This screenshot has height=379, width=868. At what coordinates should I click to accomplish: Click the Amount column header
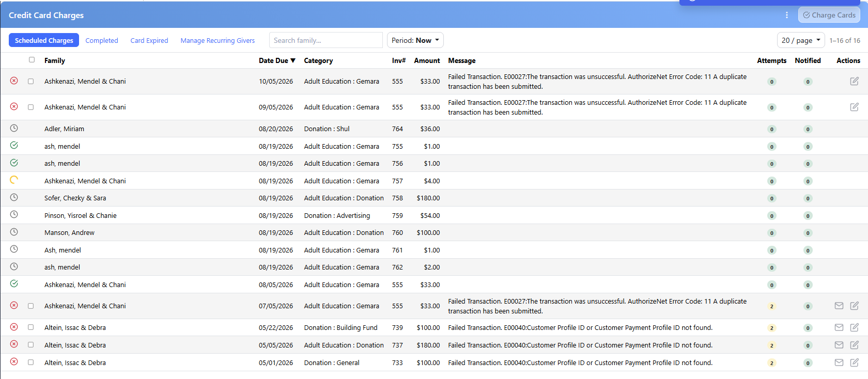427,60
